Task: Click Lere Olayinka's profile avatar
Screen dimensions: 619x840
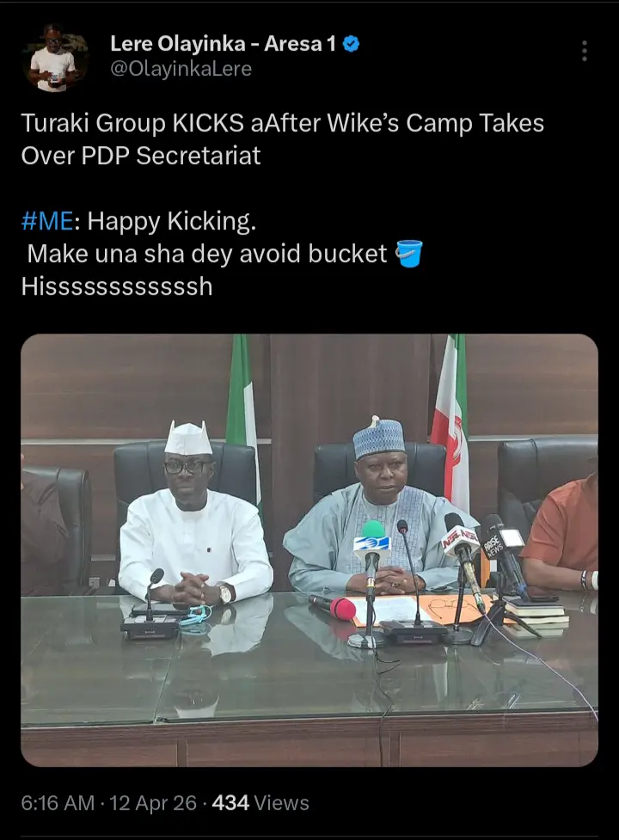Action: (55, 58)
